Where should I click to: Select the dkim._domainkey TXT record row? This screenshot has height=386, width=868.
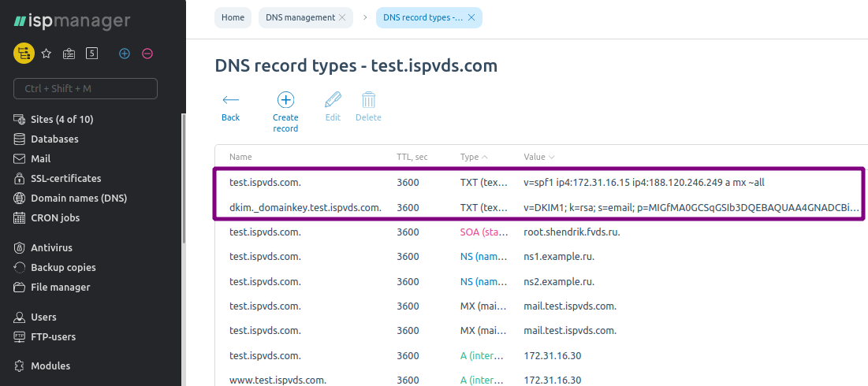[x=538, y=208]
